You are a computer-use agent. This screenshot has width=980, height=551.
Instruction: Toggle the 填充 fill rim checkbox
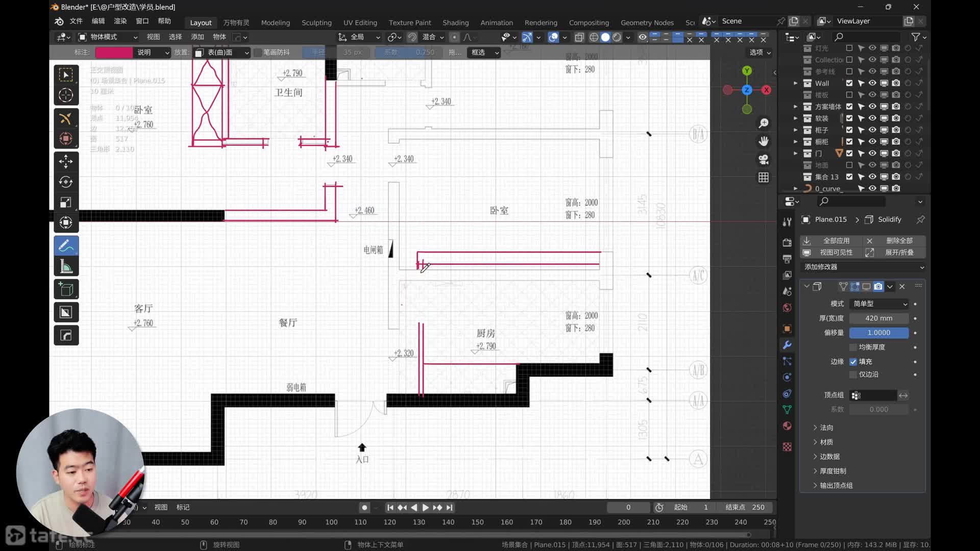click(853, 362)
